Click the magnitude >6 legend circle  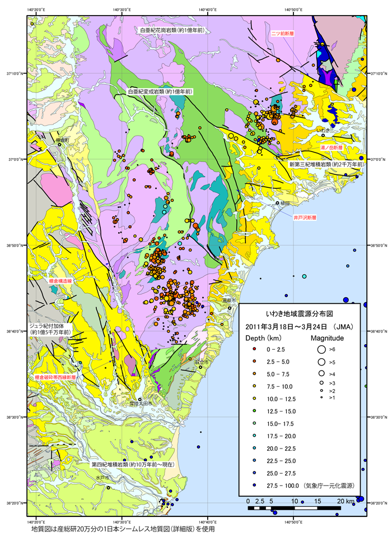point(321,349)
